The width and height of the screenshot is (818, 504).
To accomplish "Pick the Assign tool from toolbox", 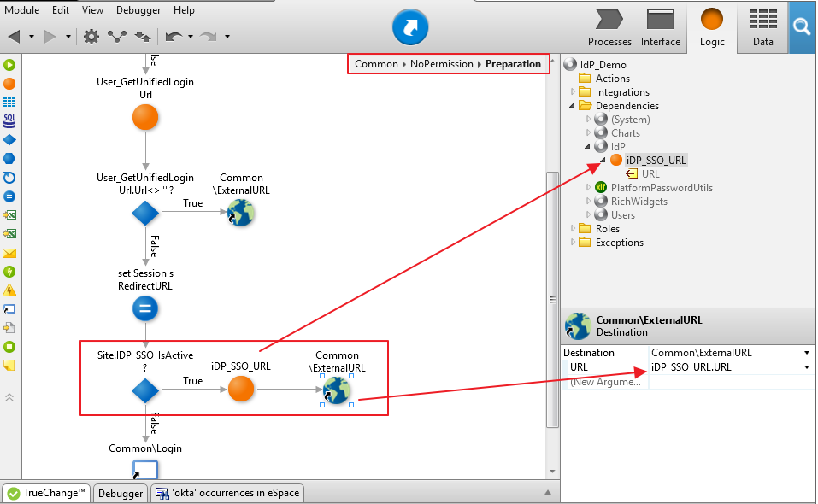I will [x=9, y=196].
